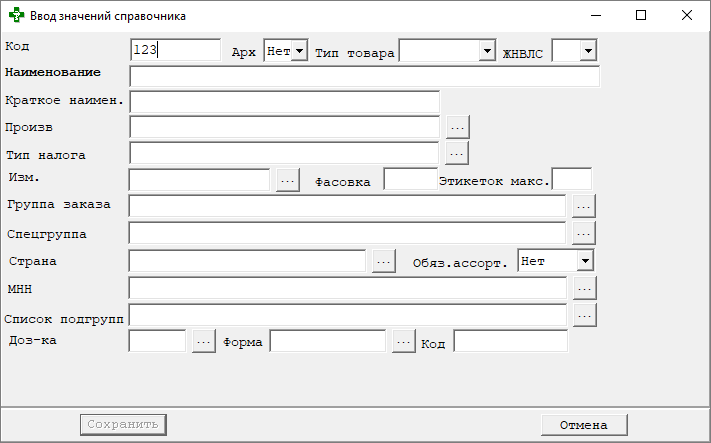Open Обяз.ассорт. dropdown

(x=585, y=260)
